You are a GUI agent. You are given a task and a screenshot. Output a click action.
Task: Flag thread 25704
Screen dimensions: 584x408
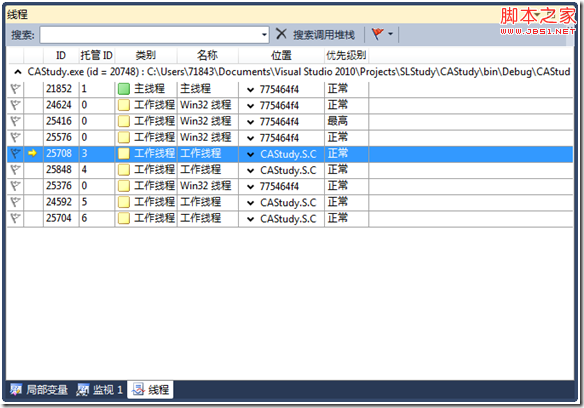point(15,218)
